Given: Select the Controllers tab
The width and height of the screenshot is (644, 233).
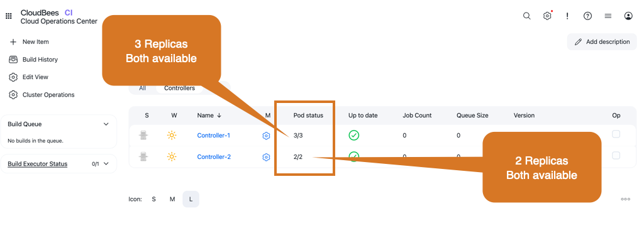Looking at the screenshot, I should (179, 88).
